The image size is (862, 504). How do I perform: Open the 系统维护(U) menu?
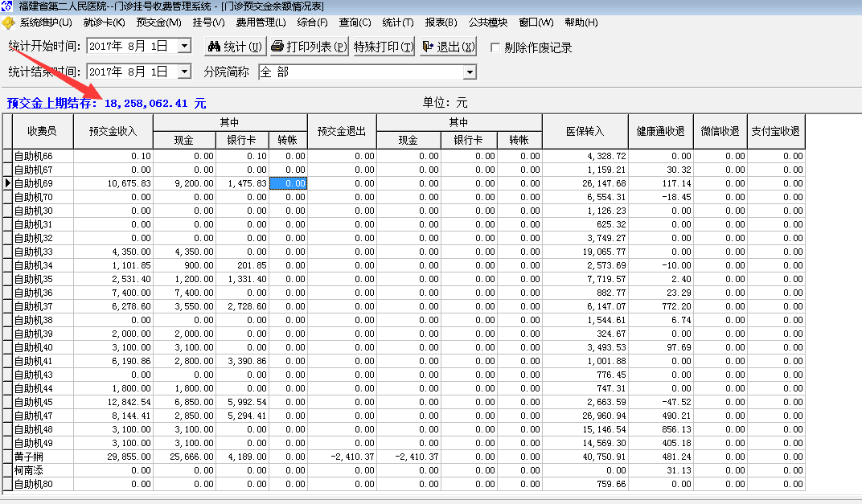pyautogui.click(x=46, y=23)
